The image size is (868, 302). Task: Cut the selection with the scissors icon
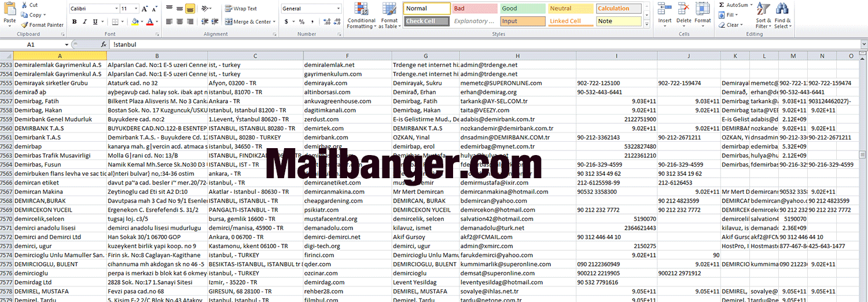24,5
